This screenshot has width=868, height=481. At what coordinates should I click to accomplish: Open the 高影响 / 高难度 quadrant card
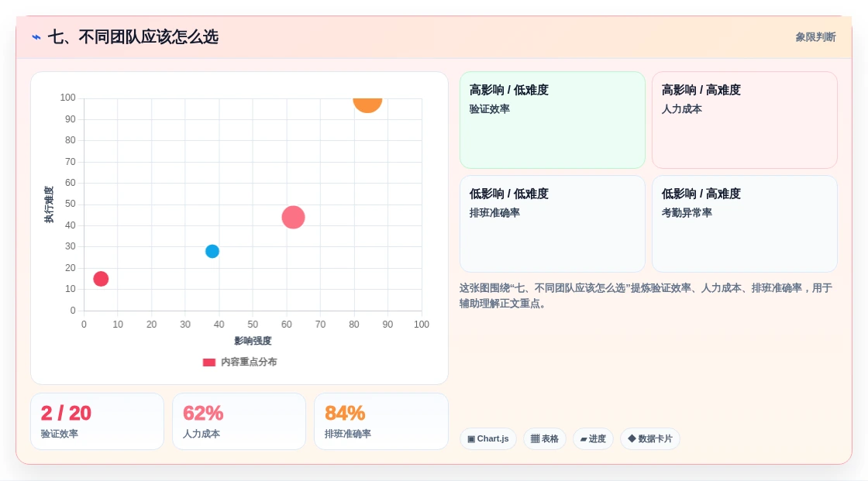[745, 120]
